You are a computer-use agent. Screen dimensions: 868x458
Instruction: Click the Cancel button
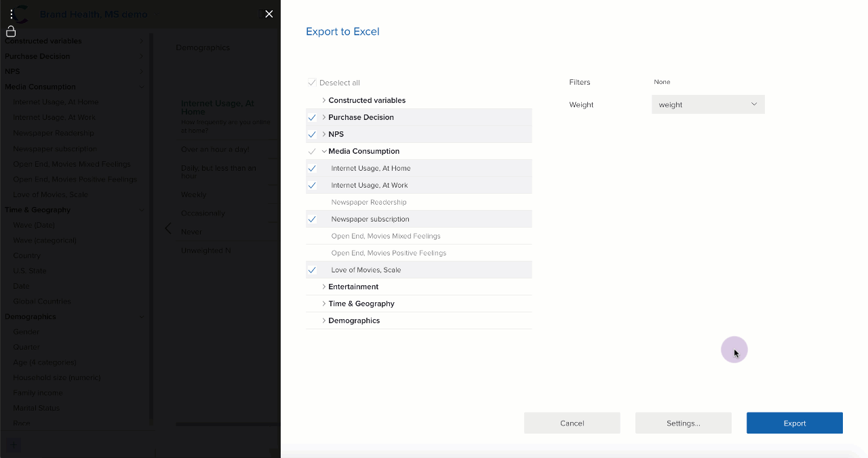(572, 423)
